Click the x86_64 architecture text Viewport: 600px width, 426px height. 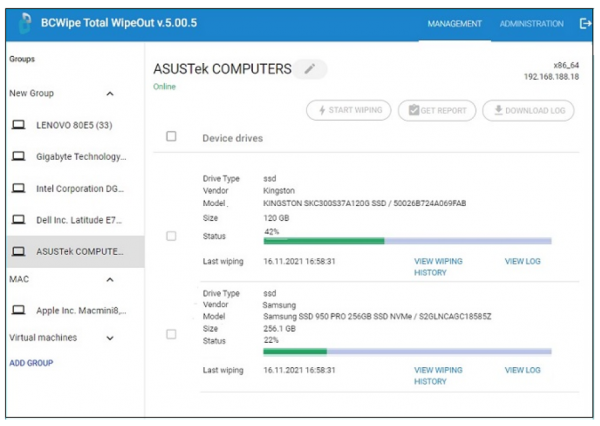point(566,65)
